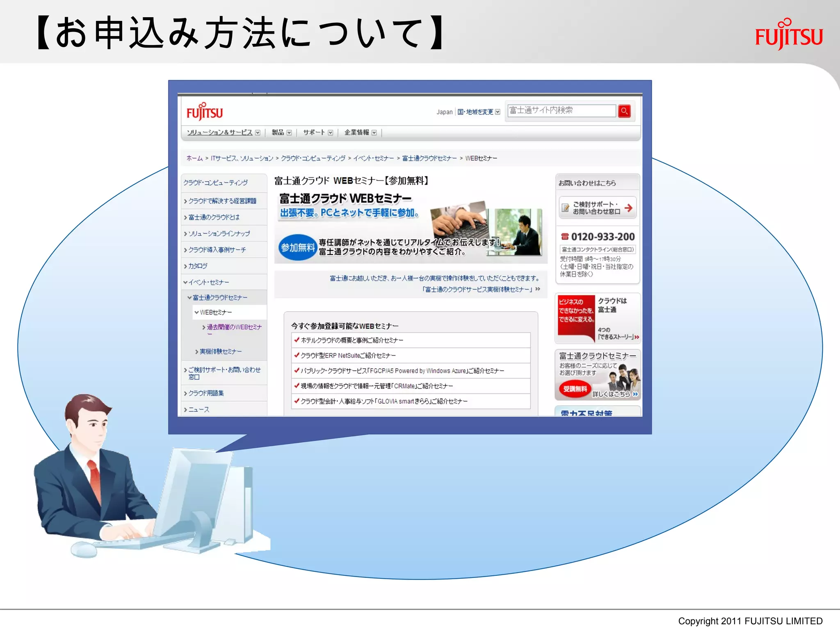
Task: Click the お問い合わせはこちら heading
Action: tap(587, 183)
